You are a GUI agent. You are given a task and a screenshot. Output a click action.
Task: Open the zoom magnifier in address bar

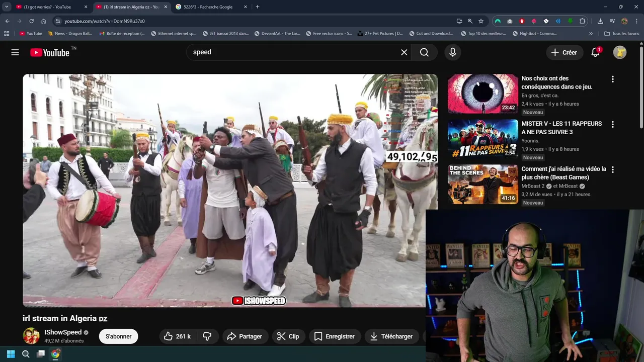470,21
